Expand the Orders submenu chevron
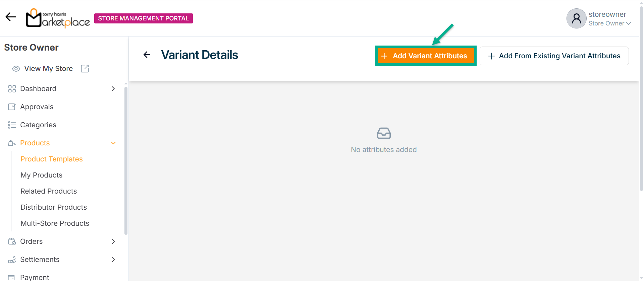The height and width of the screenshot is (281, 644). [x=113, y=241]
